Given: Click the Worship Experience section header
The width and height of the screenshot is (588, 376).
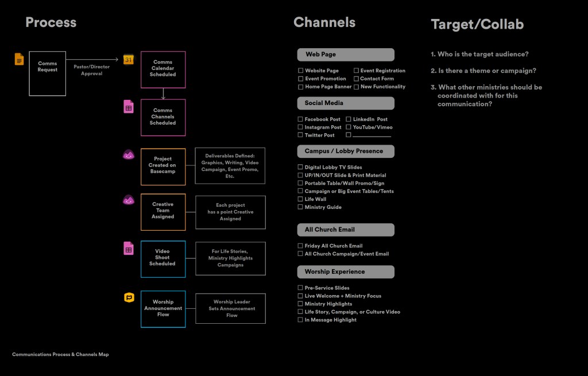Looking at the screenshot, I should (346, 272).
